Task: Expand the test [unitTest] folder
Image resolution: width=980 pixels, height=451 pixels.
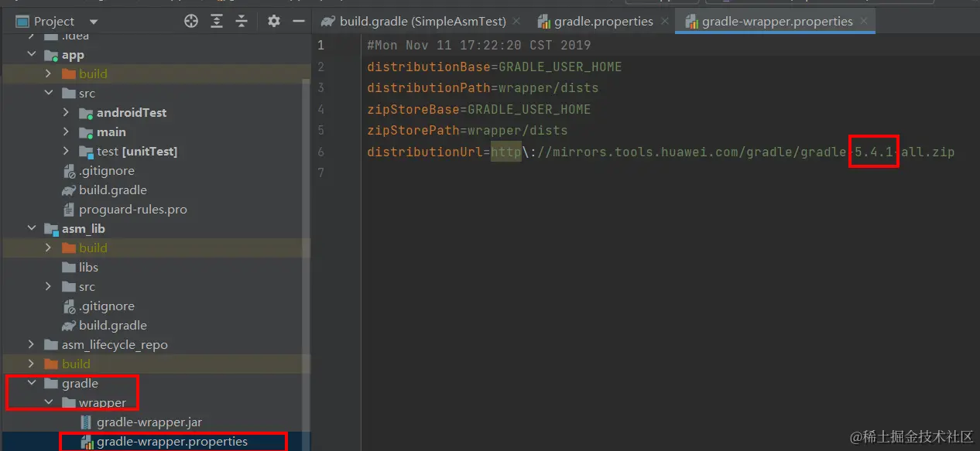Action: (67, 152)
